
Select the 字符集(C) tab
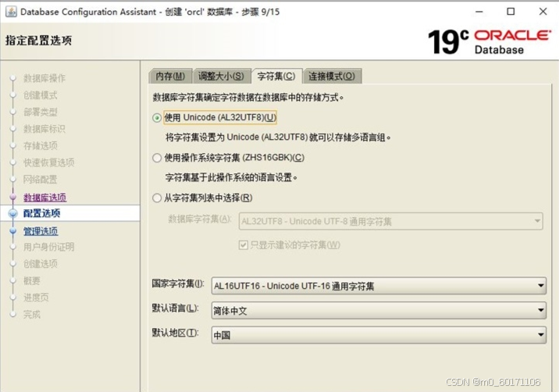tap(276, 76)
